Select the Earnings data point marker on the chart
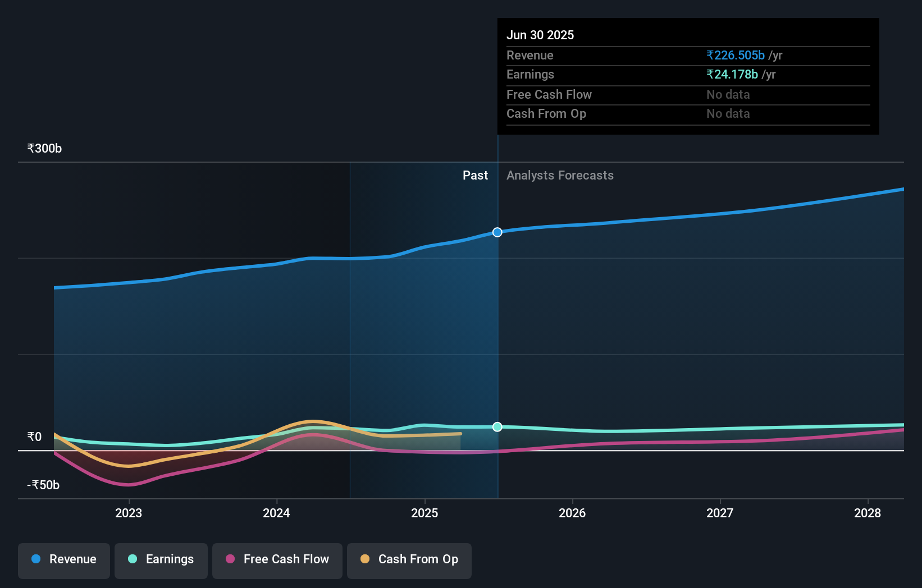The width and height of the screenshot is (922, 588). tap(497, 427)
